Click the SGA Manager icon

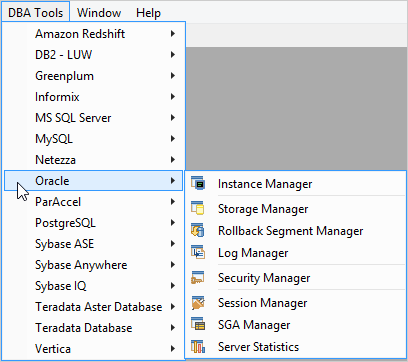pyautogui.click(x=198, y=324)
